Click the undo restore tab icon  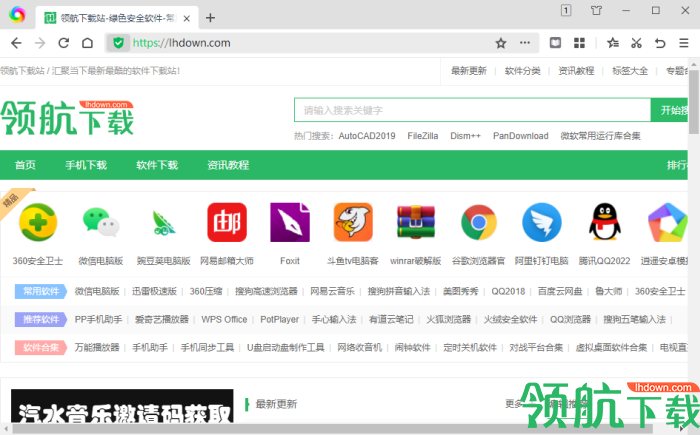click(660, 43)
